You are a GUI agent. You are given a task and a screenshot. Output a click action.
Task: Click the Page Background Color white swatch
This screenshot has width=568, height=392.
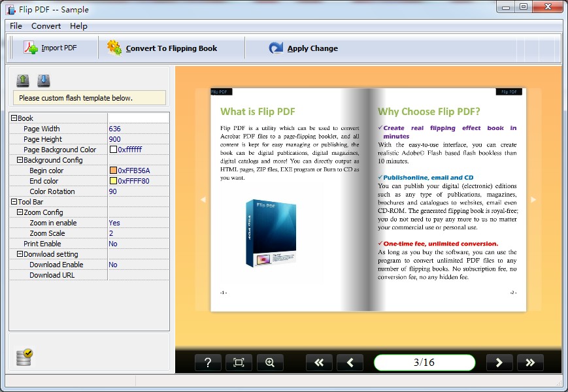coord(113,149)
